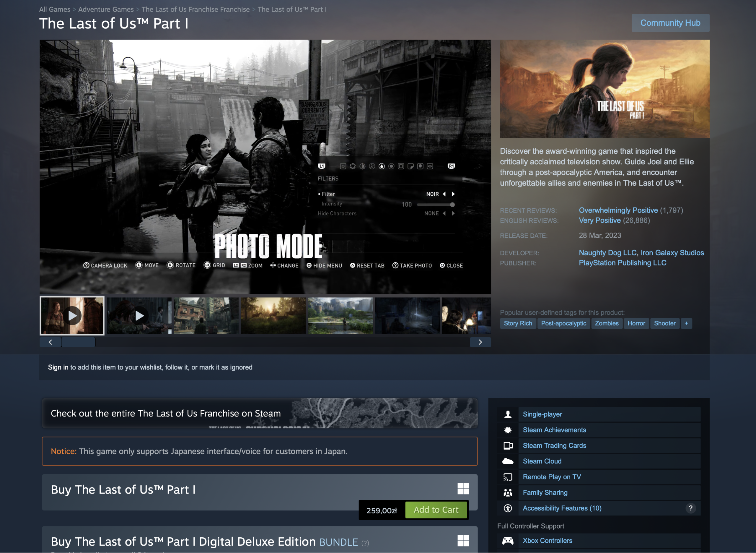Image resolution: width=756 pixels, height=553 pixels.
Task: Select the Zombies tag
Action: [x=607, y=323]
